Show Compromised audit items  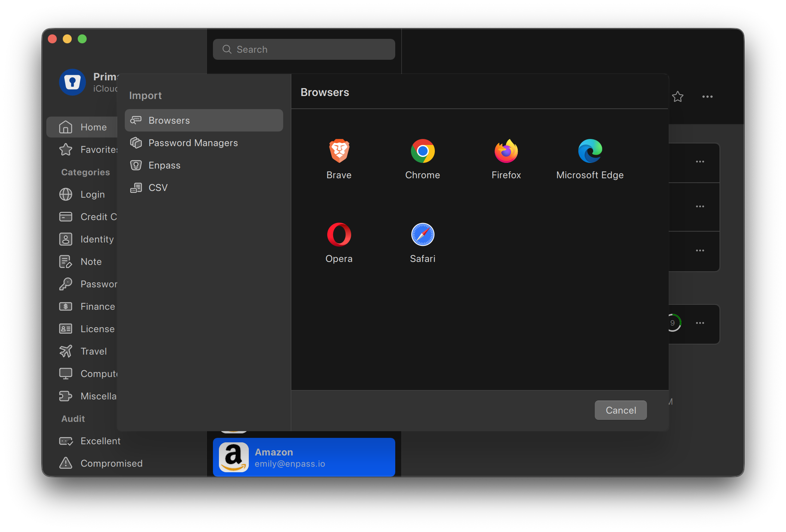124,463
